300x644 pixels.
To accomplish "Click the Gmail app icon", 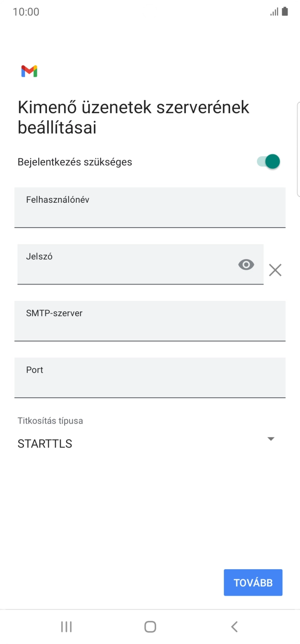I will pos(28,71).
